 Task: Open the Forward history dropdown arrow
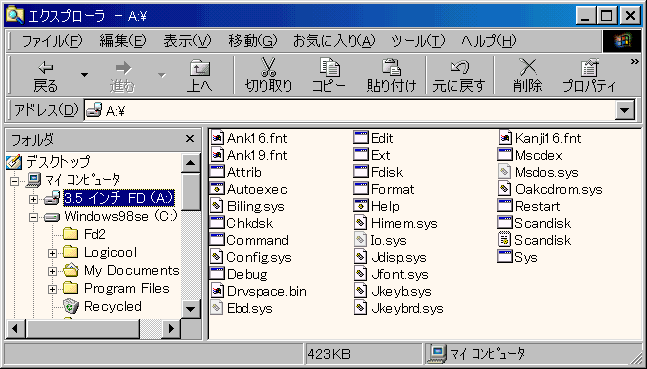pyautogui.click(x=162, y=75)
